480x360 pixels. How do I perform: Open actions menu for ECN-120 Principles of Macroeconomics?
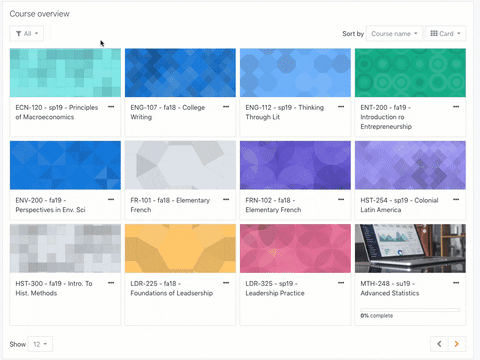point(111,107)
